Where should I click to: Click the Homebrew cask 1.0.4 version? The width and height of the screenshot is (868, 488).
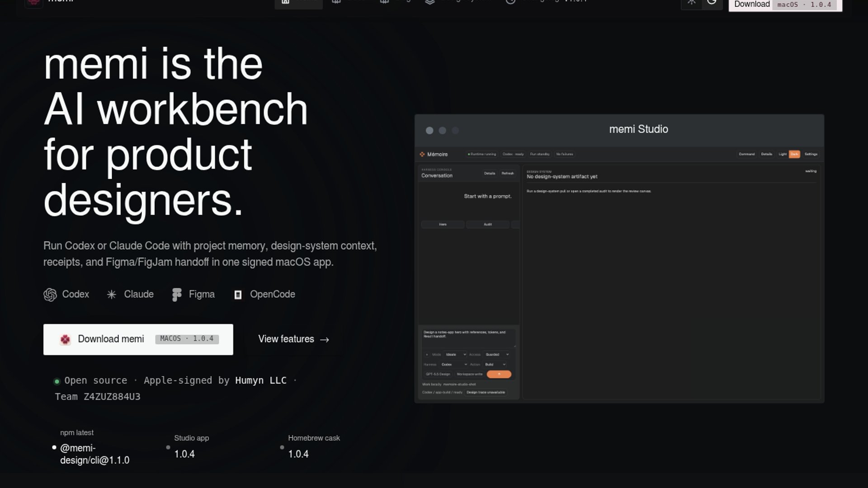[x=298, y=454]
